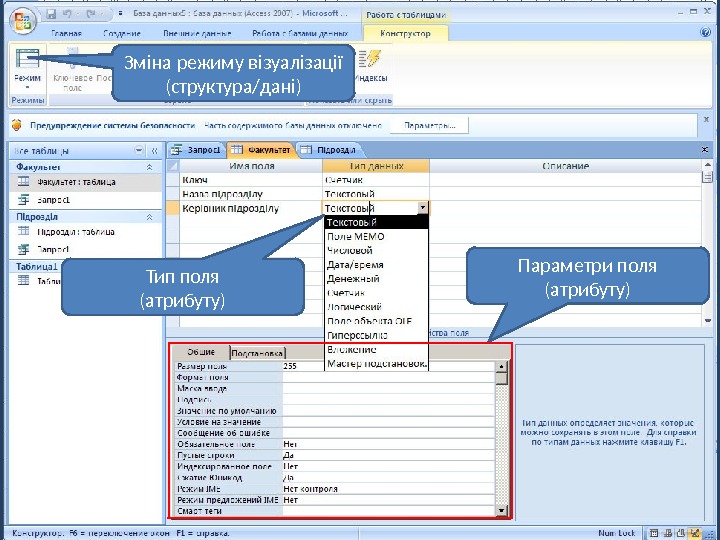Click the security warning shield icon
This screenshot has width=720, height=540.
[17, 125]
